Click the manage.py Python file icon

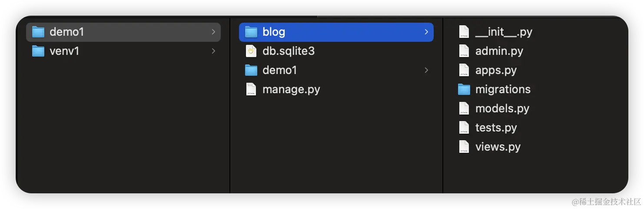pos(251,89)
